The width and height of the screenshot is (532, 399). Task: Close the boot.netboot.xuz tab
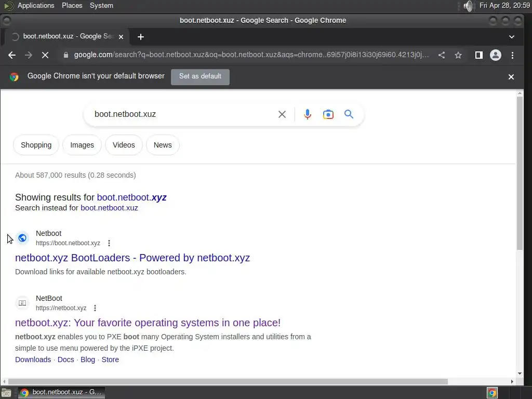[121, 37]
